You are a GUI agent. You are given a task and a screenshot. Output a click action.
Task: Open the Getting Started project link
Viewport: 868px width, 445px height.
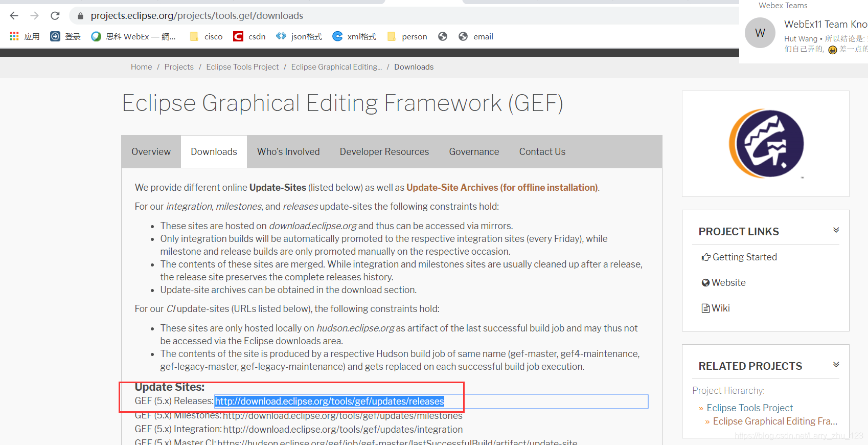coord(739,257)
